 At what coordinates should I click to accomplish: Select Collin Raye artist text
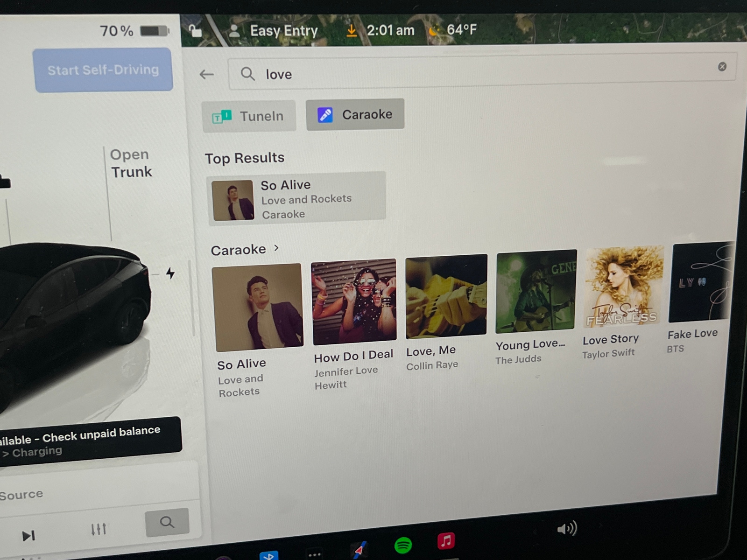click(432, 365)
